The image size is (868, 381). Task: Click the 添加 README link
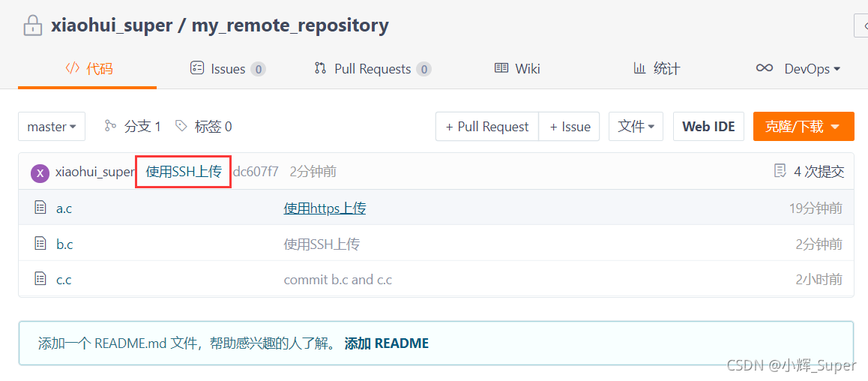pyautogui.click(x=386, y=343)
